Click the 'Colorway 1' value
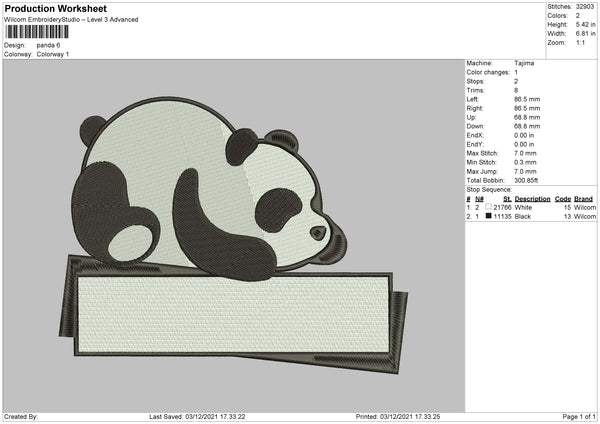Image resolution: width=600 pixels, height=424 pixels. click(x=53, y=54)
